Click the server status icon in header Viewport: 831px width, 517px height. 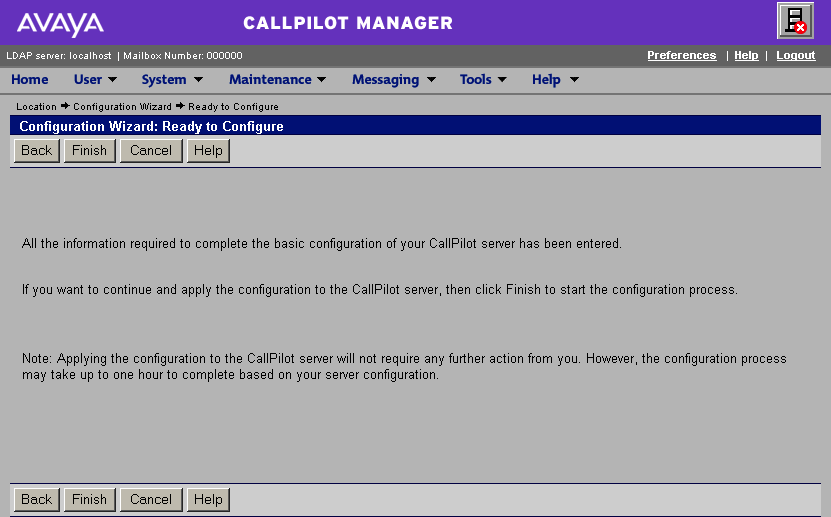pos(795,21)
